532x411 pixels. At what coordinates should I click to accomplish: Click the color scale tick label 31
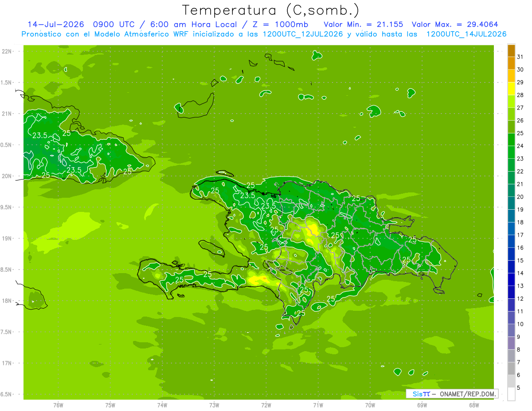[520, 57]
